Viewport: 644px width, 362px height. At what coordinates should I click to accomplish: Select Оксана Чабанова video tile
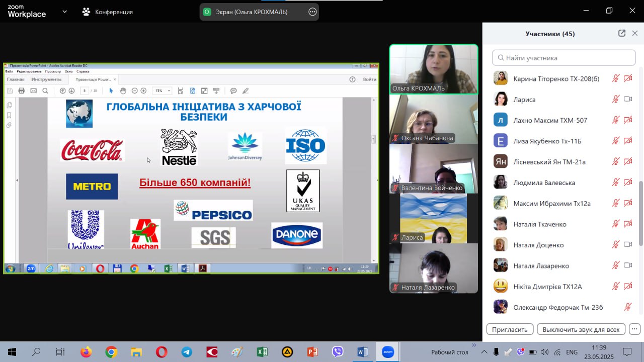click(434, 119)
